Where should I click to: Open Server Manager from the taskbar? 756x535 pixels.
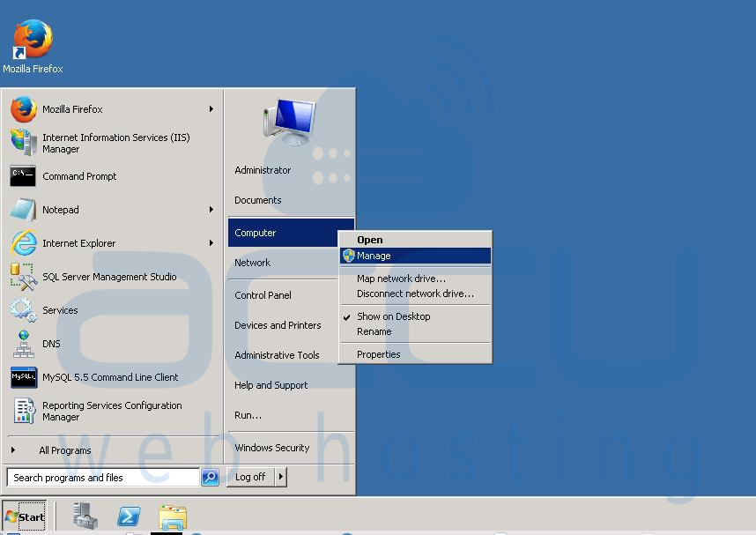tap(85, 516)
